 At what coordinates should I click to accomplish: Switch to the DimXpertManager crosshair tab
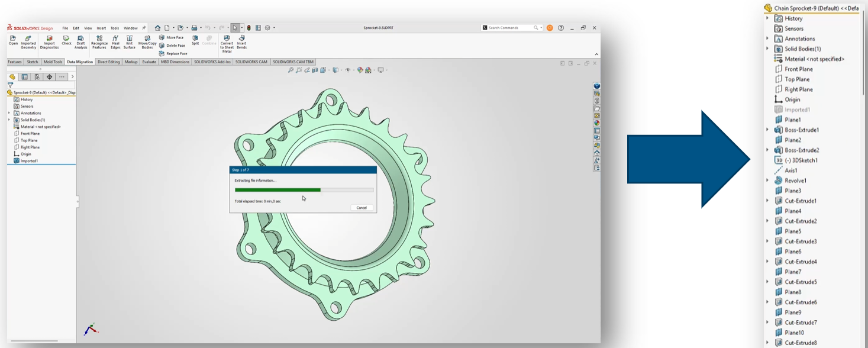[49, 77]
